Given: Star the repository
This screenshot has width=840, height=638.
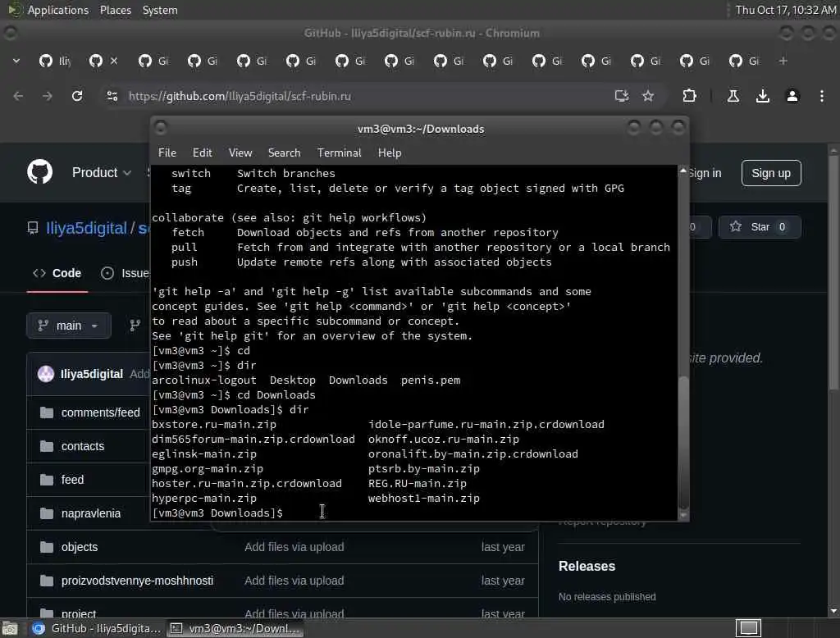Looking at the screenshot, I should tap(760, 227).
